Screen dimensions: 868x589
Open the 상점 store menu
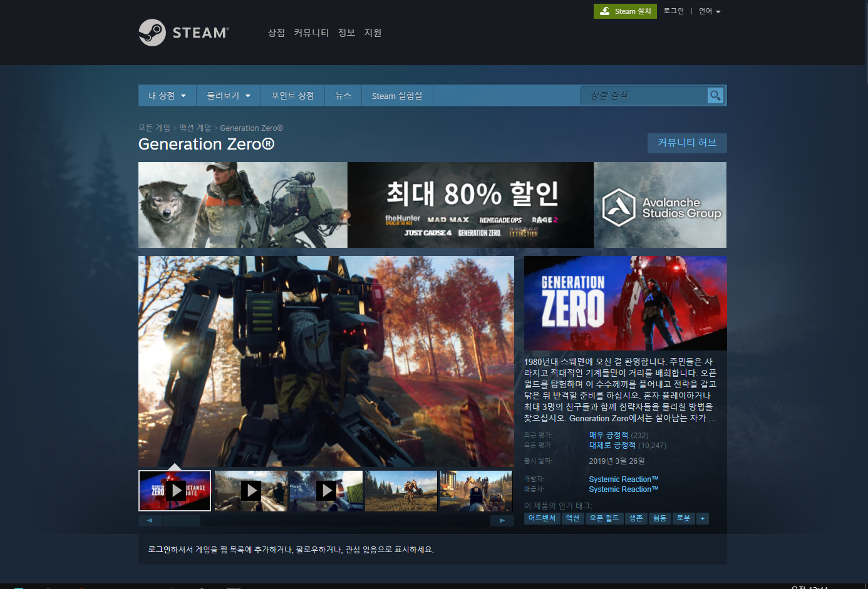276,33
